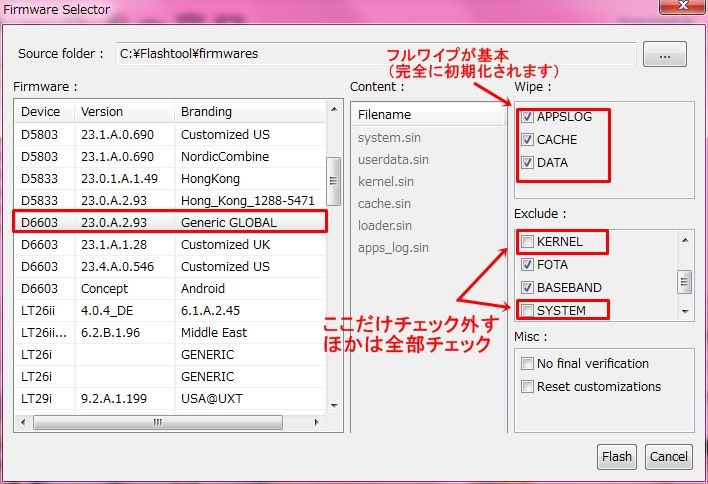Image resolution: width=708 pixels, height=484 pixels.
Task: Enable No final verification option
Action: (527, 364)
